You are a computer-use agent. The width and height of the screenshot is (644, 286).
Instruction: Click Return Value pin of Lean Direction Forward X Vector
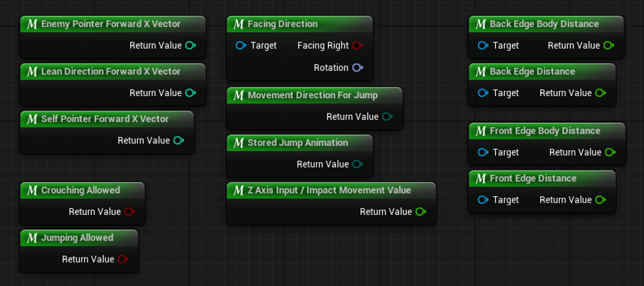190,93
